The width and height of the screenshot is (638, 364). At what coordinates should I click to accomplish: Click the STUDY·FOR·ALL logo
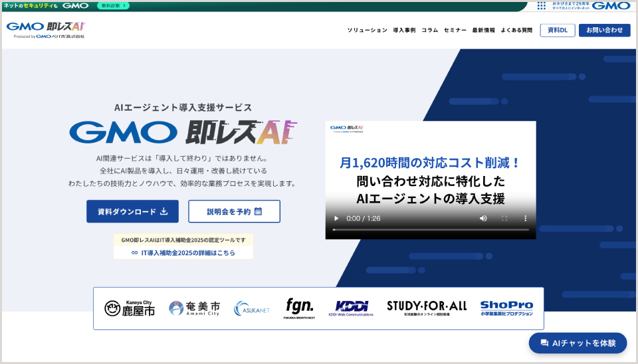pos(427,308)
